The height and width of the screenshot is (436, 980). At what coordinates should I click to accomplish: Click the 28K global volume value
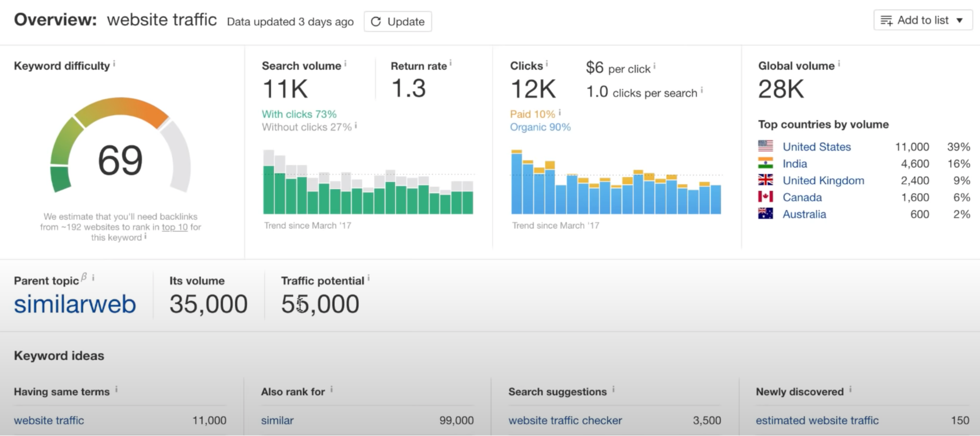pos(781,89)
